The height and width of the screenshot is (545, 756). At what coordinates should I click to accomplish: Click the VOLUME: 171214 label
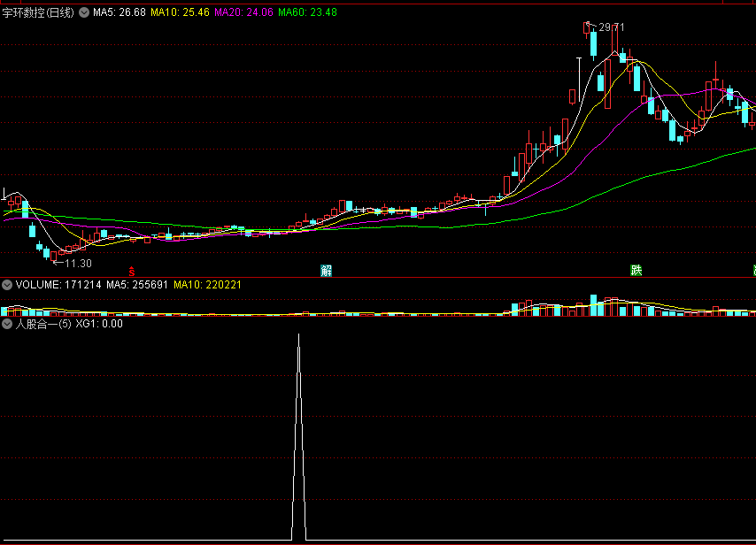click(58, 285)
